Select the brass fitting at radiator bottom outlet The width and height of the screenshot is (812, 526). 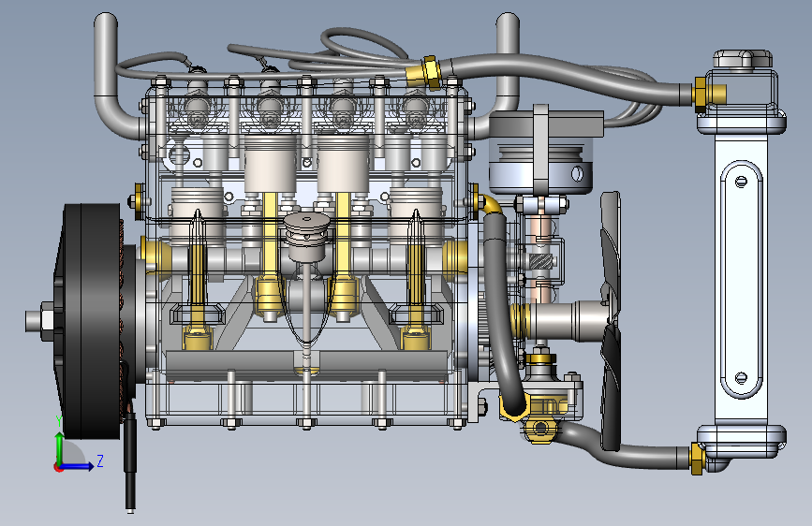(x=697, y=459)
